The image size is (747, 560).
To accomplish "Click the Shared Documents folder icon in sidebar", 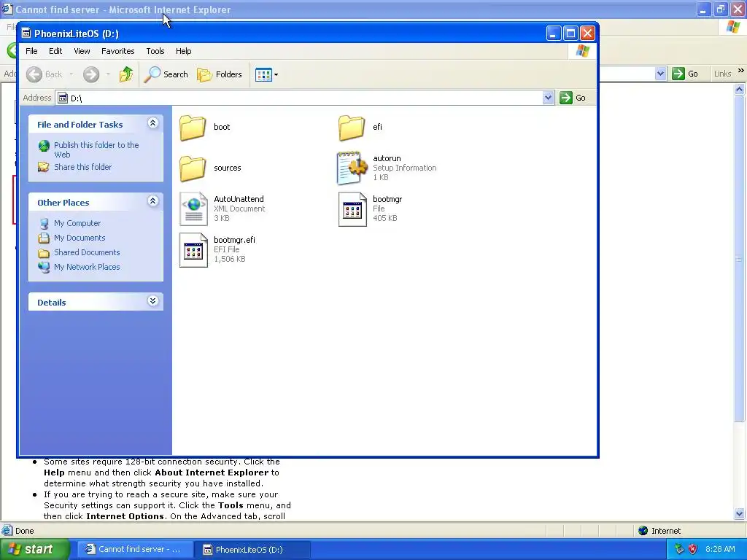I will click(44, 253).
